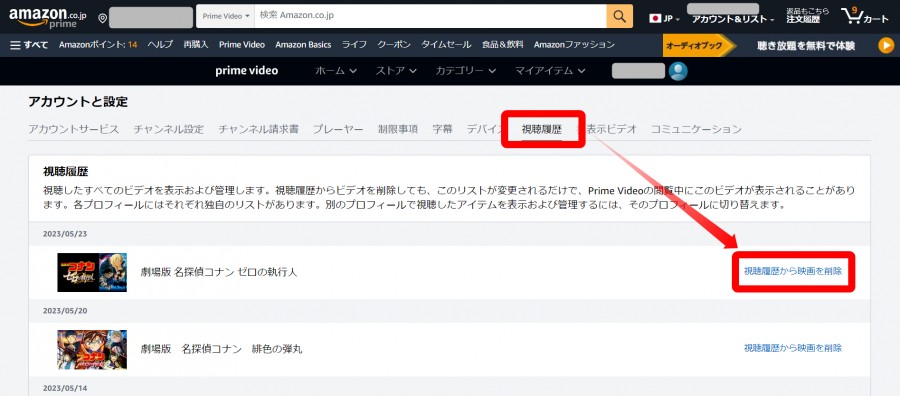900x396 pixels.
Task: Switch to 制限事項 tab
Action: click(398, 129)
